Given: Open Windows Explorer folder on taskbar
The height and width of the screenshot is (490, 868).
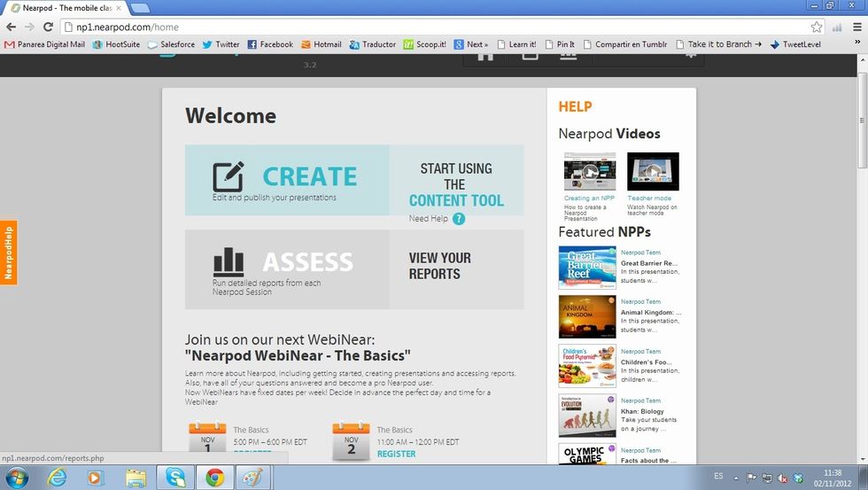Looking at the screenshot, I should (136, 478).
